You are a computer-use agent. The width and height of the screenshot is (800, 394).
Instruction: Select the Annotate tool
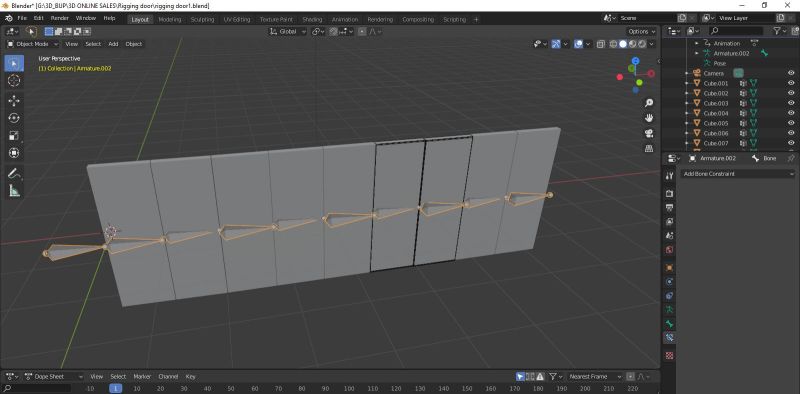14,173
